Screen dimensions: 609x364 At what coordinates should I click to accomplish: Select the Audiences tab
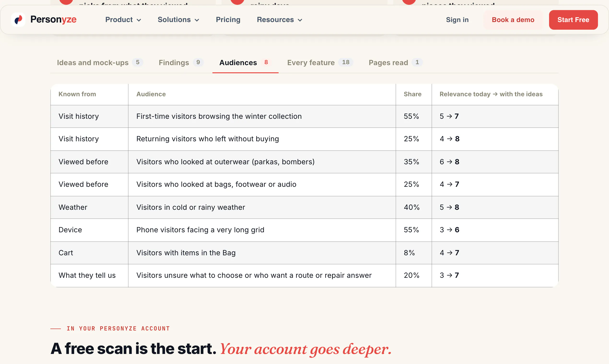pyautogui.click(x=245, y=63)
